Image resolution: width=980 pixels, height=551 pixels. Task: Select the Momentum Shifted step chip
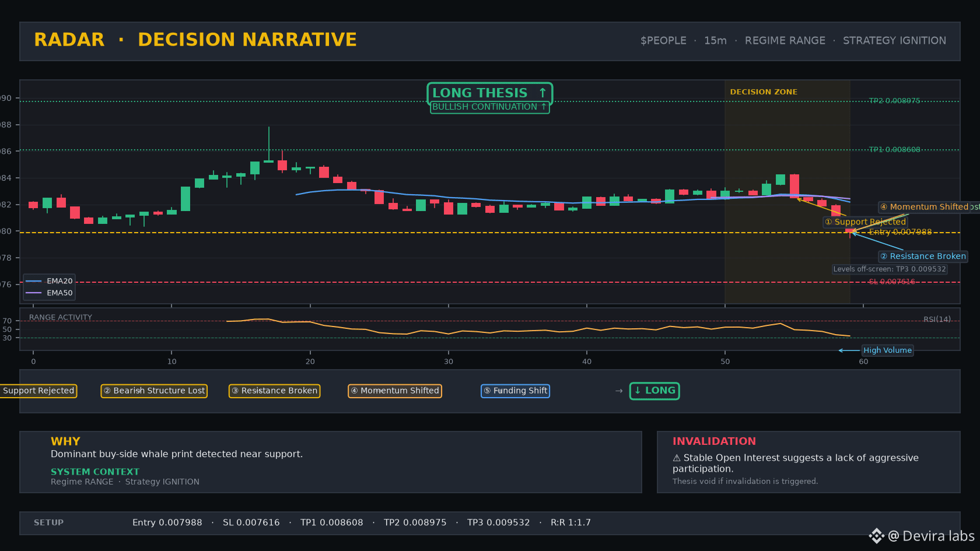395,391
